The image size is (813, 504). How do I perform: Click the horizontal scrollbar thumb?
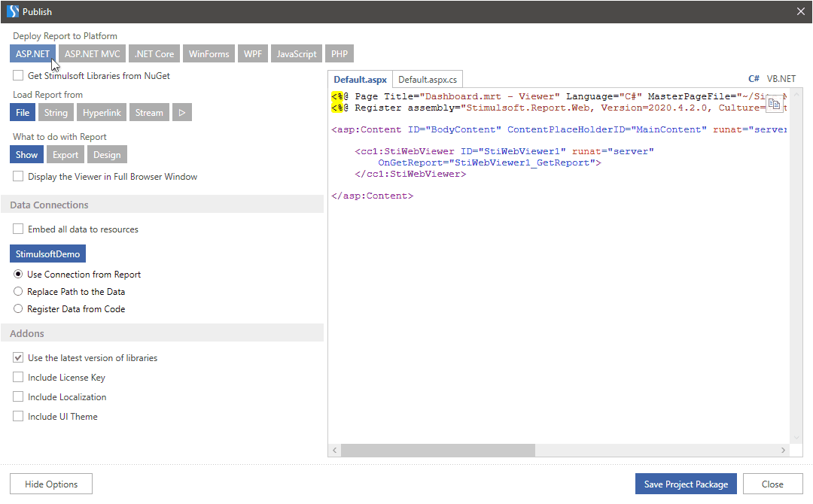pos(438,450)
